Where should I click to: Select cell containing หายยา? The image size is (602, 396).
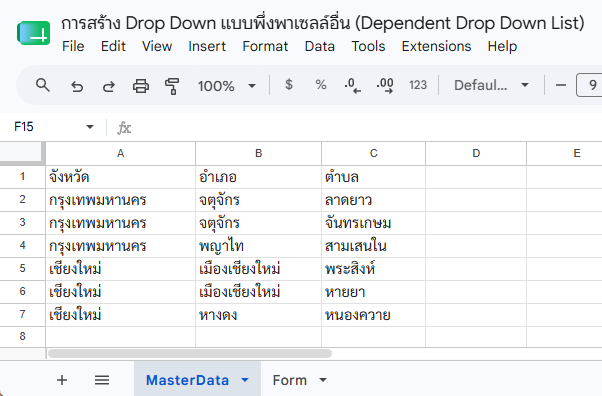click(x=374, y=292)
